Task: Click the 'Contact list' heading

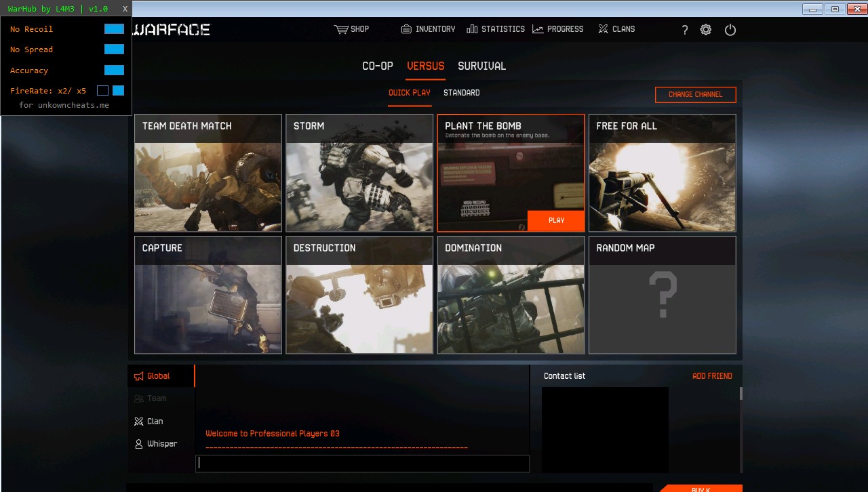Action: (x=564, y=376)
